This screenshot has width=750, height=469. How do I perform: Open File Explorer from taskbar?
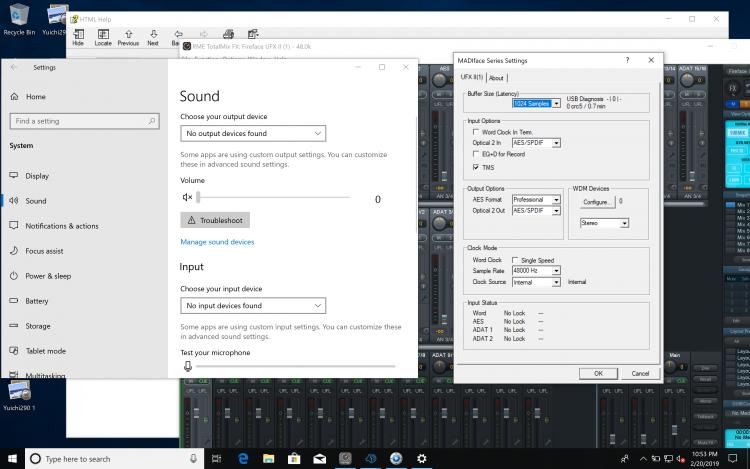(x=269, y=458)
